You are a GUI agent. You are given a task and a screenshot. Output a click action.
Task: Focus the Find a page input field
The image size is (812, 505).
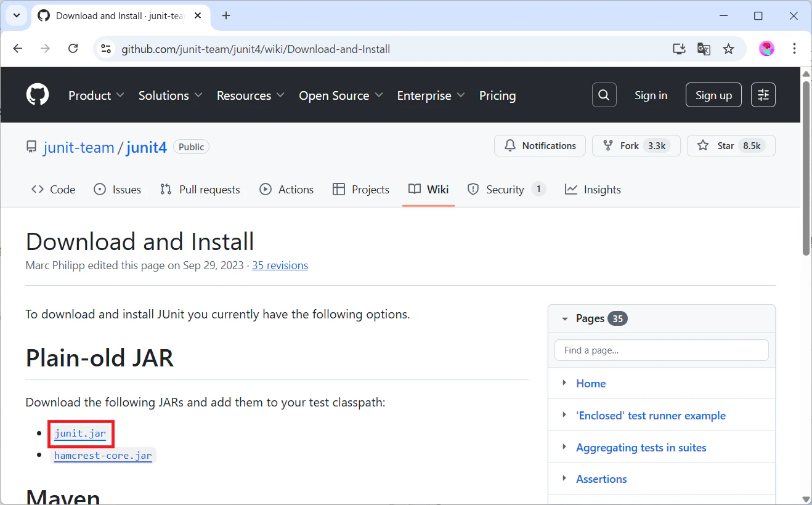tap(662, 350)
